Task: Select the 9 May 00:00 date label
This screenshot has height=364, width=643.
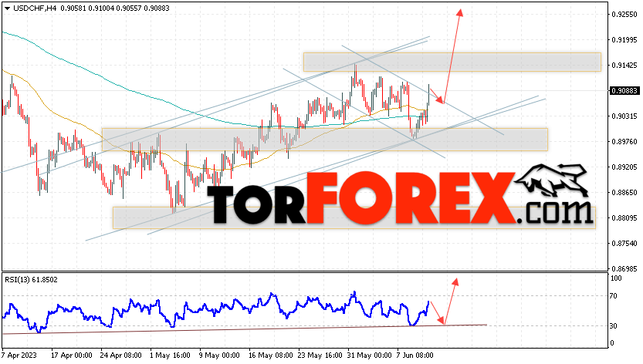Action: click(x=219, y=355)
